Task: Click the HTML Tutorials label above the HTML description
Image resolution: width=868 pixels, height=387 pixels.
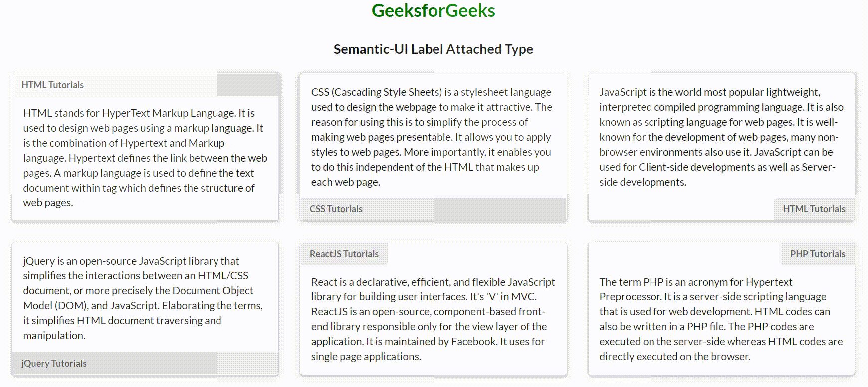Action: pyautogui.click(x=53, y=85)
